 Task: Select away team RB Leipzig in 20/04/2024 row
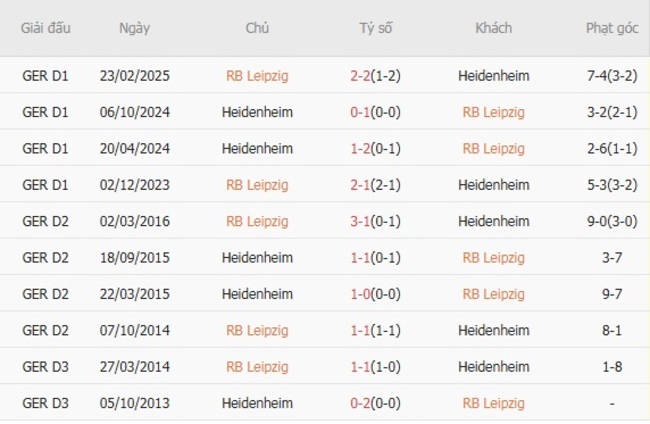[x=493, y=148]
